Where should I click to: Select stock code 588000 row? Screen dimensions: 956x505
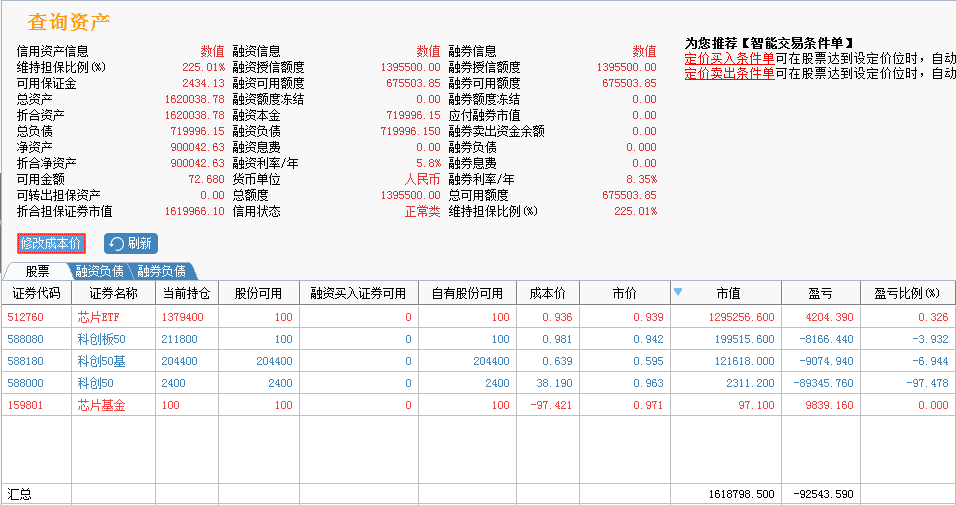pos(478,383)
